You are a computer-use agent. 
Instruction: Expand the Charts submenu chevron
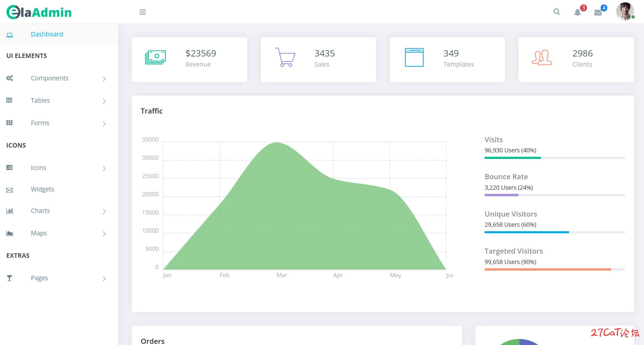pos(104,211)
